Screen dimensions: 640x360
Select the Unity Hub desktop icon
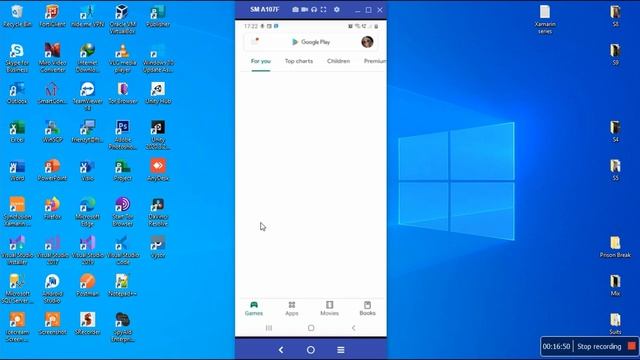click(x=158, y=93)
